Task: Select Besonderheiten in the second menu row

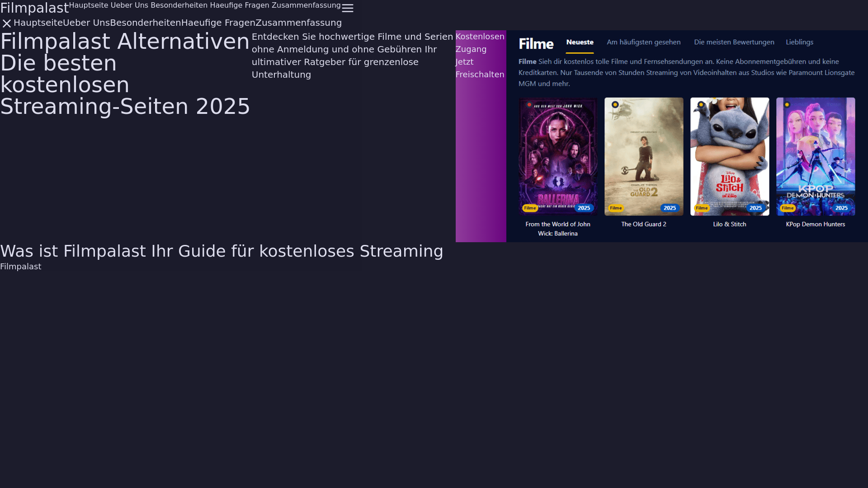Action: pos(146,23)
